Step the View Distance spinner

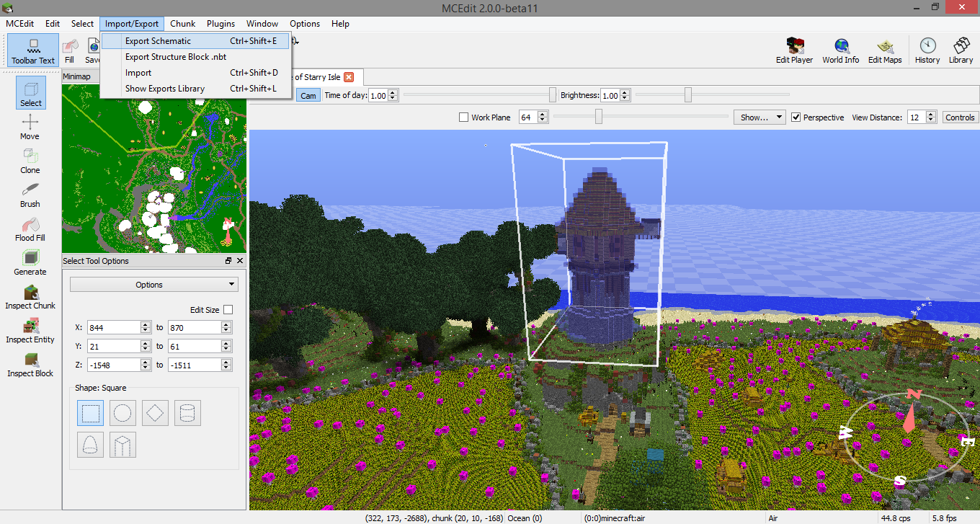point(932,117)
